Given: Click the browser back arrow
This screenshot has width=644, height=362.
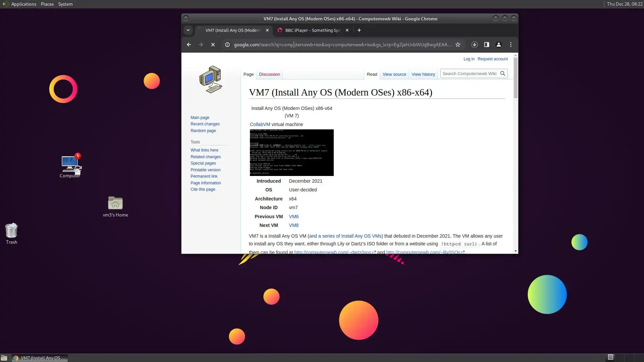Looking at the screenshot, I should [x=189, y=45].
